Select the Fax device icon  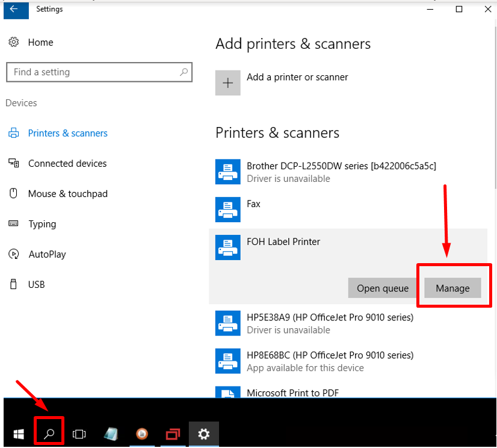pos(228,210)
